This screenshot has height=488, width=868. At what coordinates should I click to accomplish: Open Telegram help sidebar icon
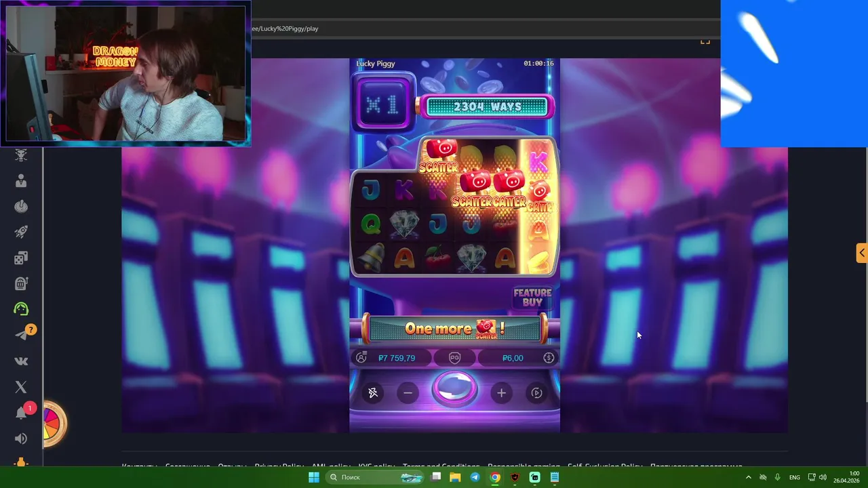22,335
